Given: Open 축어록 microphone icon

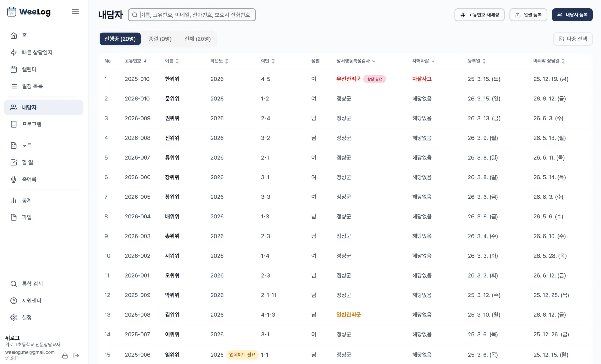Looking at the screenshot, I should pos(13,179).
